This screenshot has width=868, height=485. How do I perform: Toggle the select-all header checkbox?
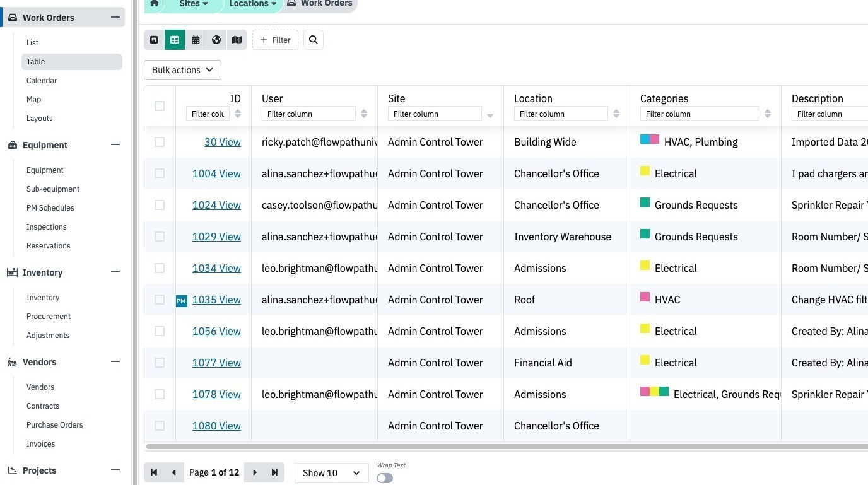(x=160, y=106)
